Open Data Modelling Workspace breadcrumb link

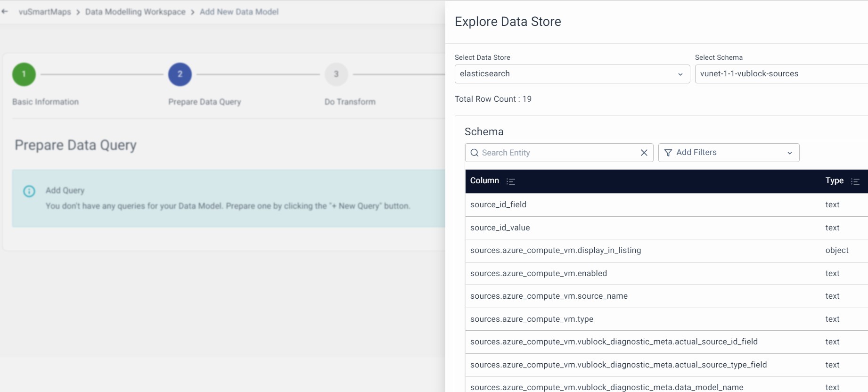[135, 12]
